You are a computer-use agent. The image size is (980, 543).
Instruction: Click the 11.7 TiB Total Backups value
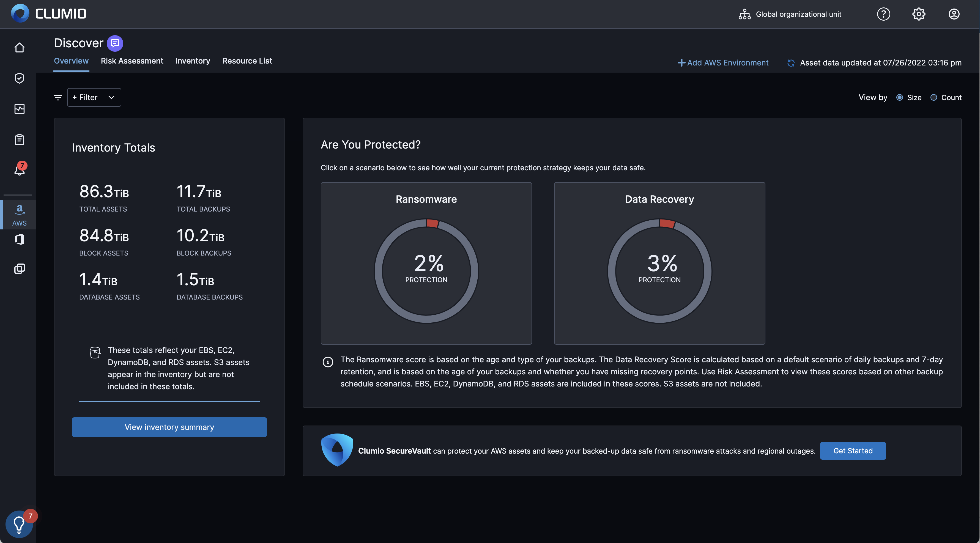199,192
